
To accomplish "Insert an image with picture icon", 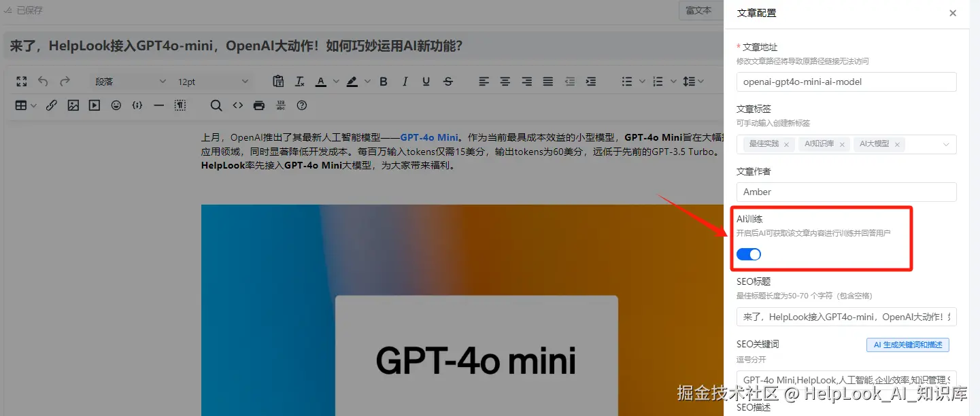I will coord(73,105).
